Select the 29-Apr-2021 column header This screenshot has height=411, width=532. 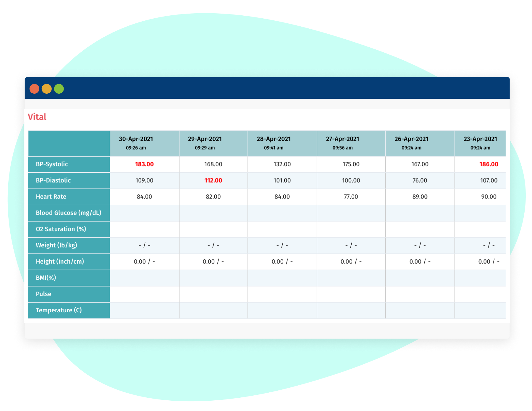214,143
